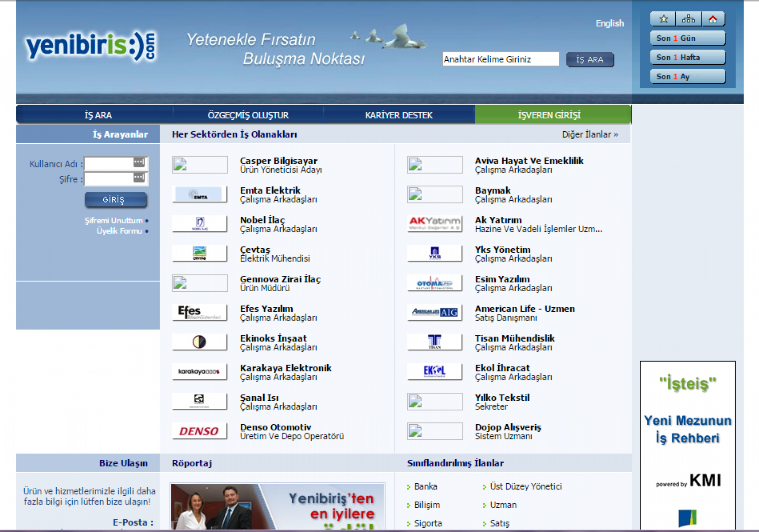
Task: Click the Çevtaş company logo
Action: 200,253
